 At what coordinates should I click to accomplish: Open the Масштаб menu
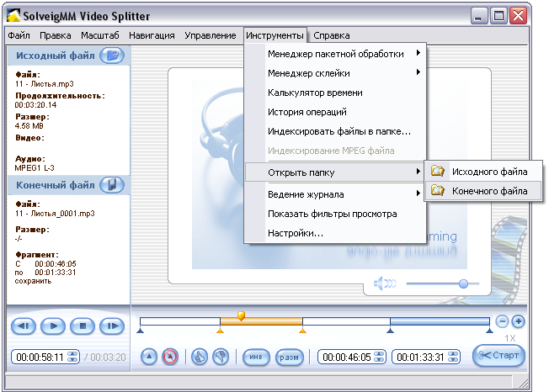(x=100, y=35)
